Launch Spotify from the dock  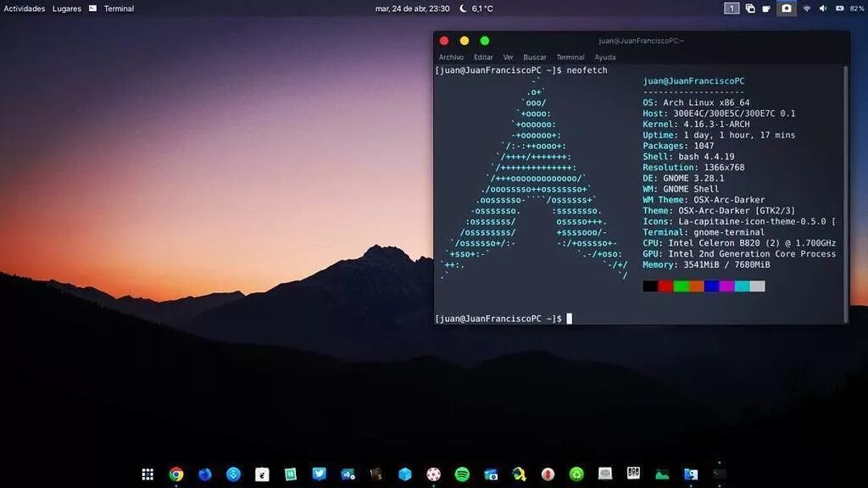462,474
